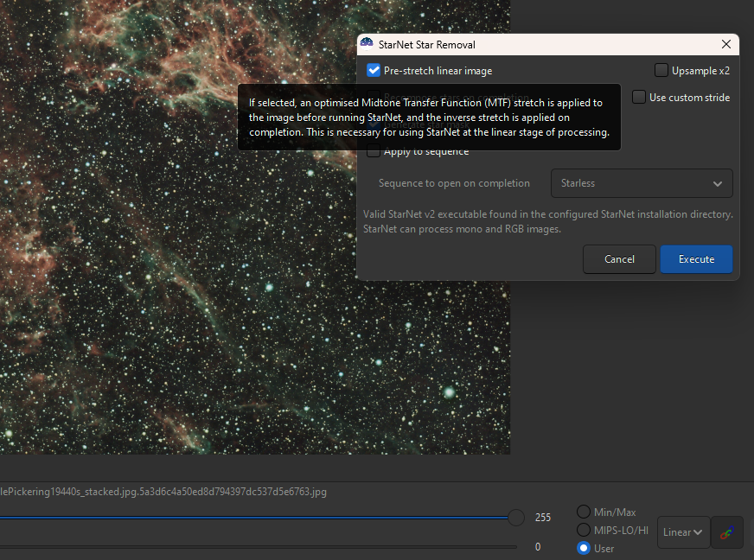
Task: Select the MIPS-LO/HI radio button
Action: click(584, 530)
